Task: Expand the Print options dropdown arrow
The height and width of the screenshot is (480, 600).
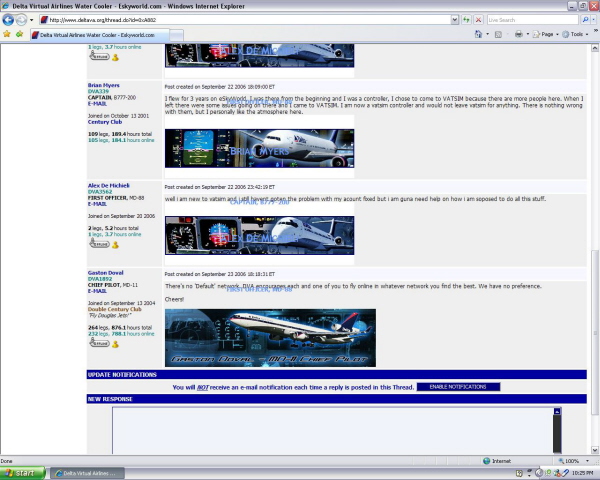Action: tap(528, 34)
